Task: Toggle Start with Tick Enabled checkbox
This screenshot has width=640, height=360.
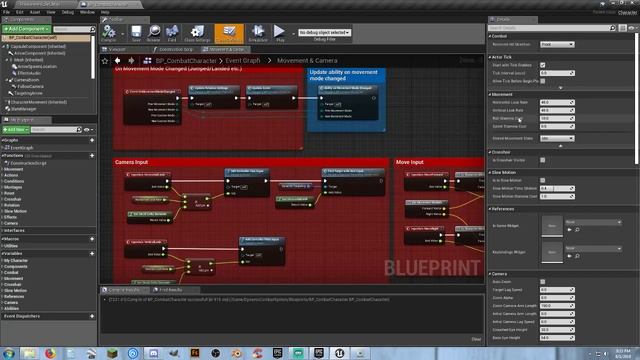Action: point(542,65)
